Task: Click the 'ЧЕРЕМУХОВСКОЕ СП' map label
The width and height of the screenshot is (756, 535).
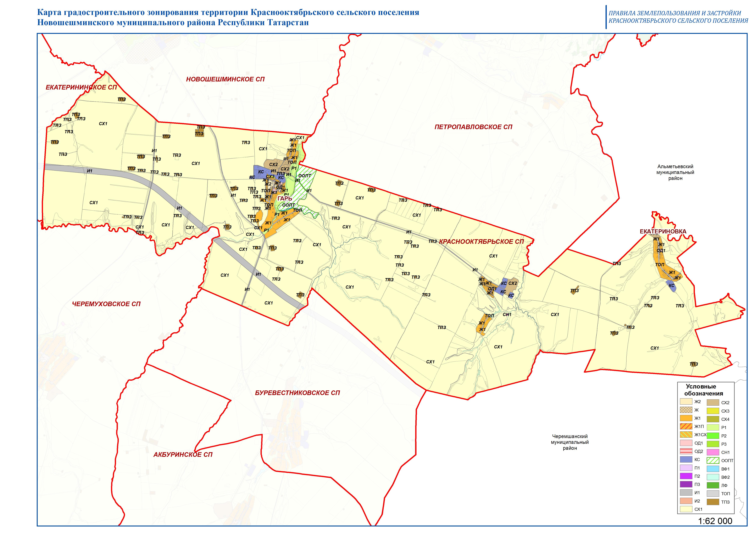Action: pos(106,304)
